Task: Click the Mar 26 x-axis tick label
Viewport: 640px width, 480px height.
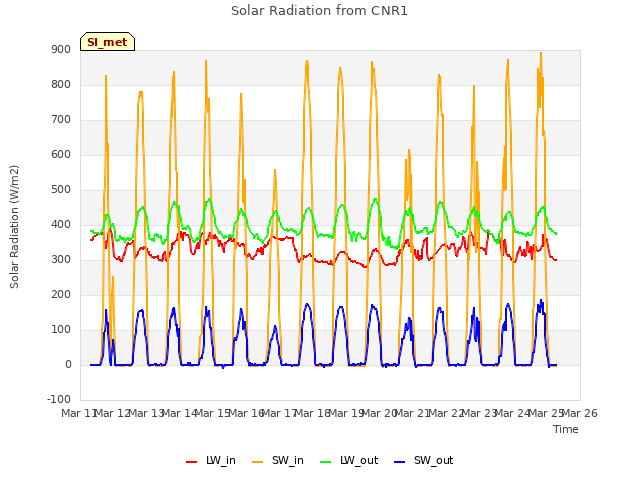Action: click(x=580, y=413)
